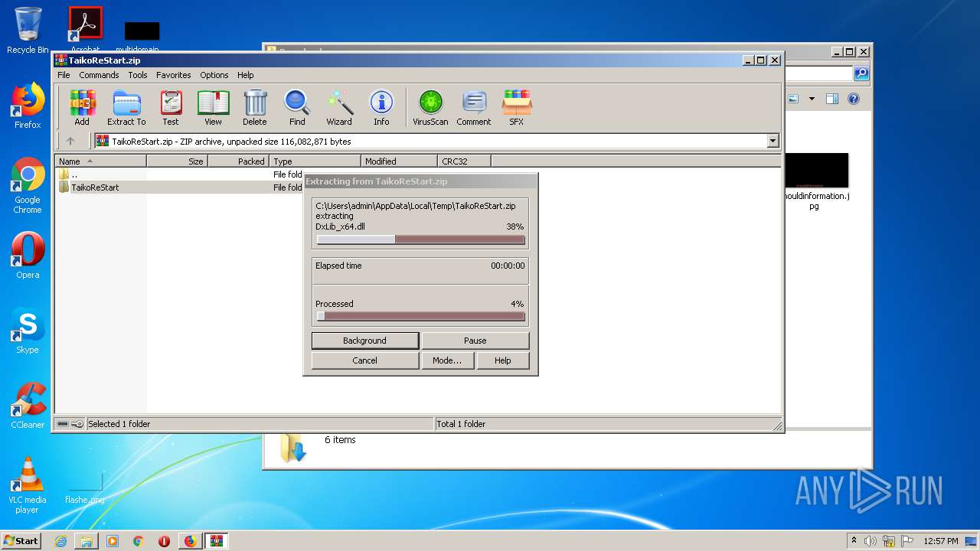Click the Add toolbar icon in WinRAR
Screen dimensions: 980x551
coord(82,107)
